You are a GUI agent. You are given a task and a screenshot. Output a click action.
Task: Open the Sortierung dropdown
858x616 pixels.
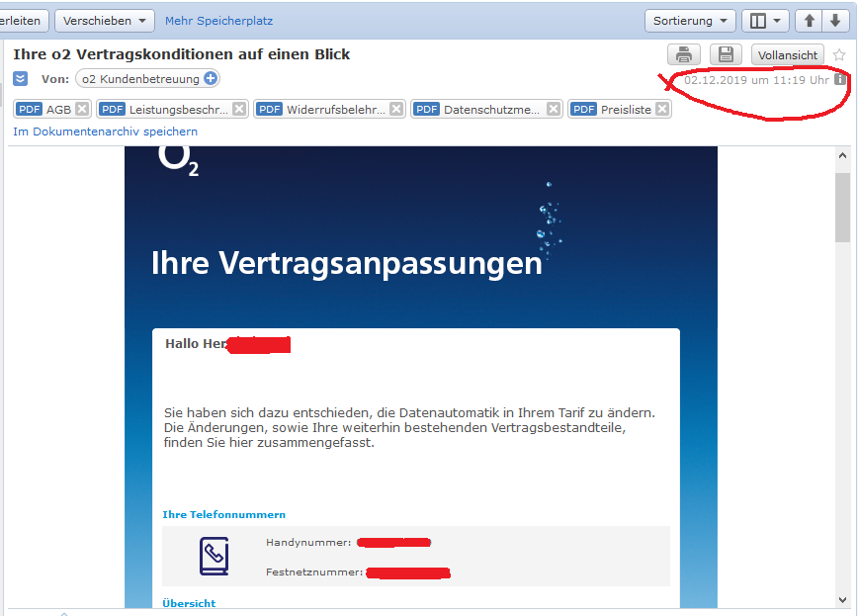click(x=690, y=21)
